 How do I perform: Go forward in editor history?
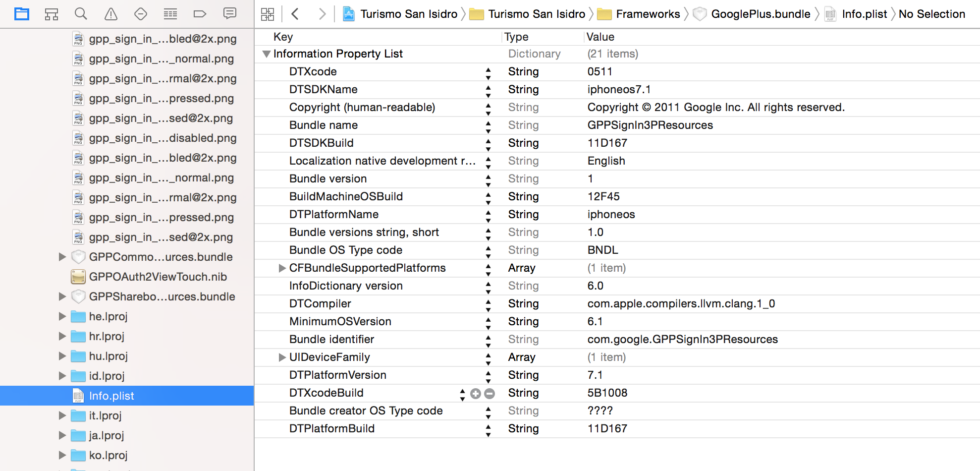coord(322,14)
